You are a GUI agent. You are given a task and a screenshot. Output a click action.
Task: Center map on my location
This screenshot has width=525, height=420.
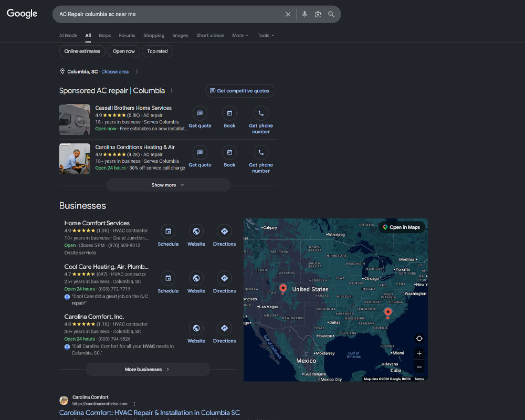[419, 339]
